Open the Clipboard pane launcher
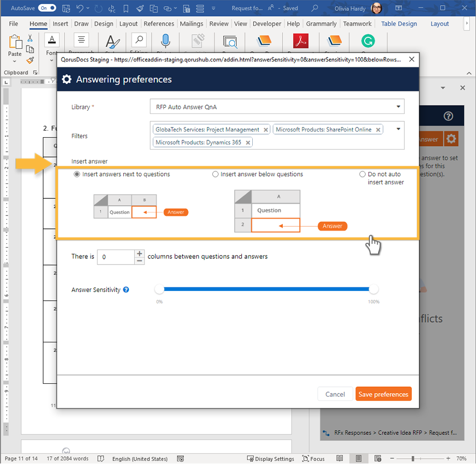476x464 pixels. (35, 72)
